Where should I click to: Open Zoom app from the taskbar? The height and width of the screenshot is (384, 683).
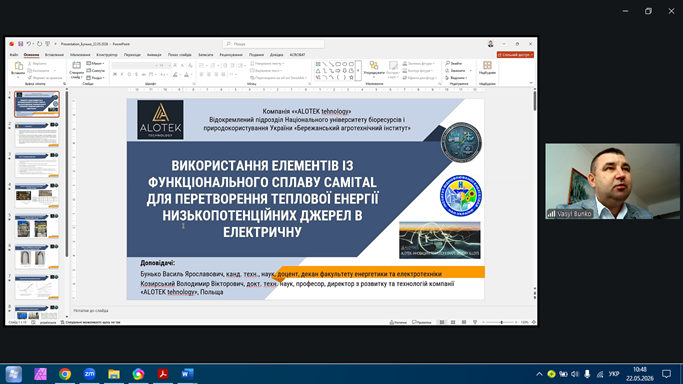(x=89, y=374)
